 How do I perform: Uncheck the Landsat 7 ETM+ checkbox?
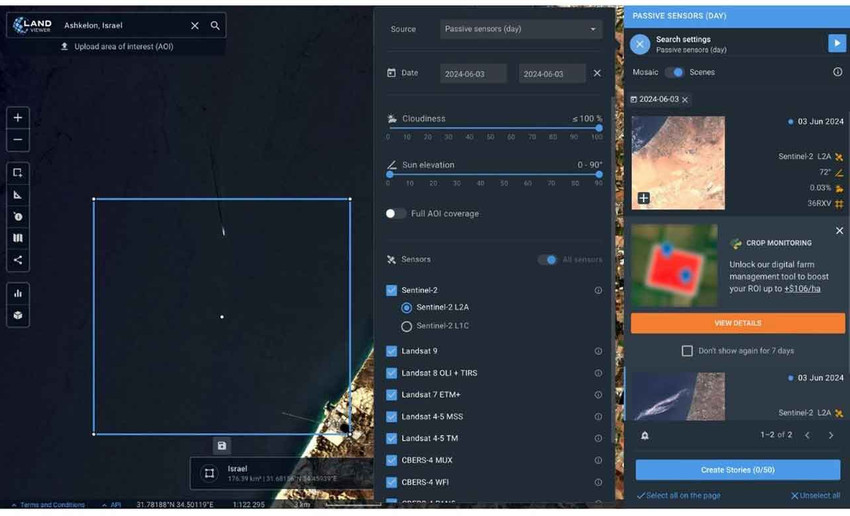[x=391, y=395]
